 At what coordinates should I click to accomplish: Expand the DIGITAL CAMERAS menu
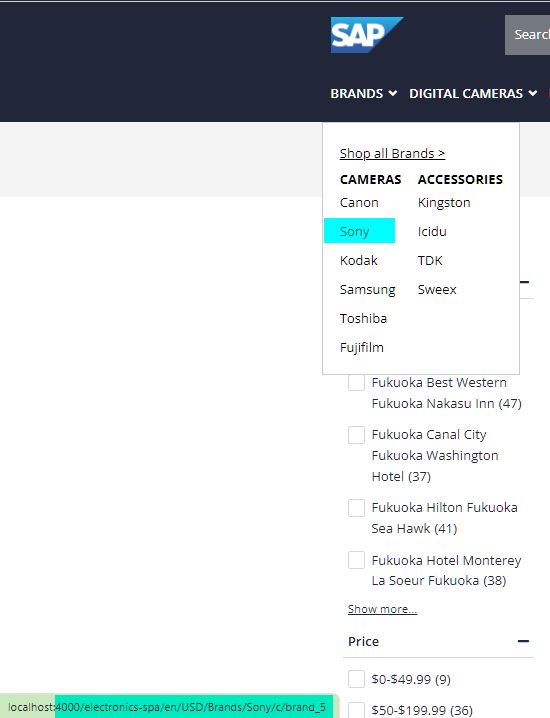click(473, 93)
